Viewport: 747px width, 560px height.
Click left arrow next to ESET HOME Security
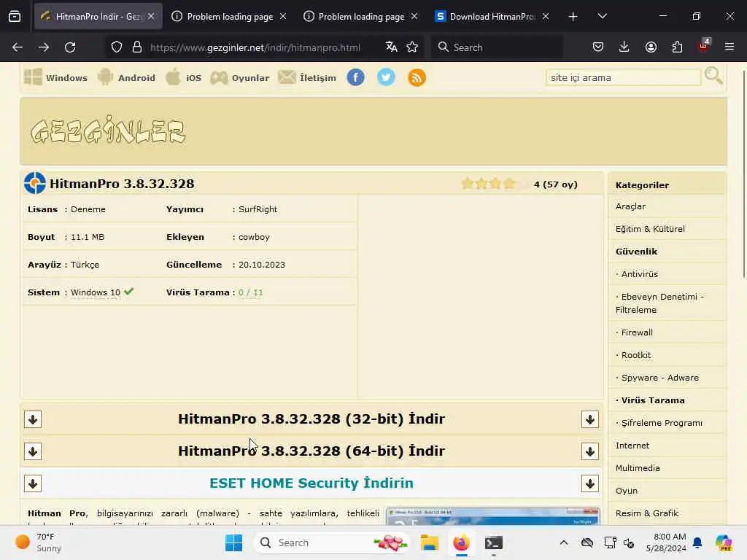click(x=33, y=483)
